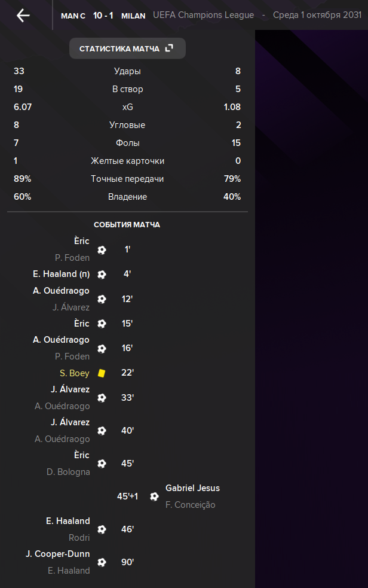Screen dimensions: 368x588
Task: Click the Gabriel Jesus goal ball icon
Action: 154,496
